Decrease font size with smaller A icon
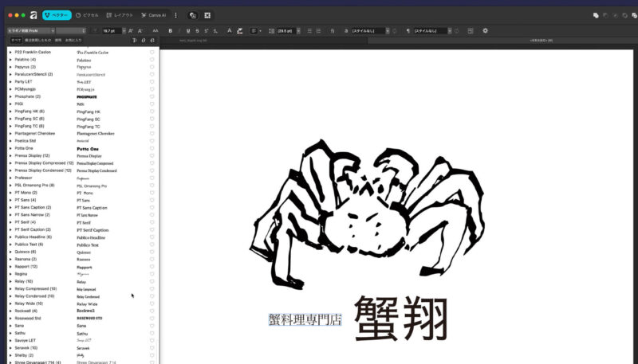The image size is (638, 364). click(140, 31)
